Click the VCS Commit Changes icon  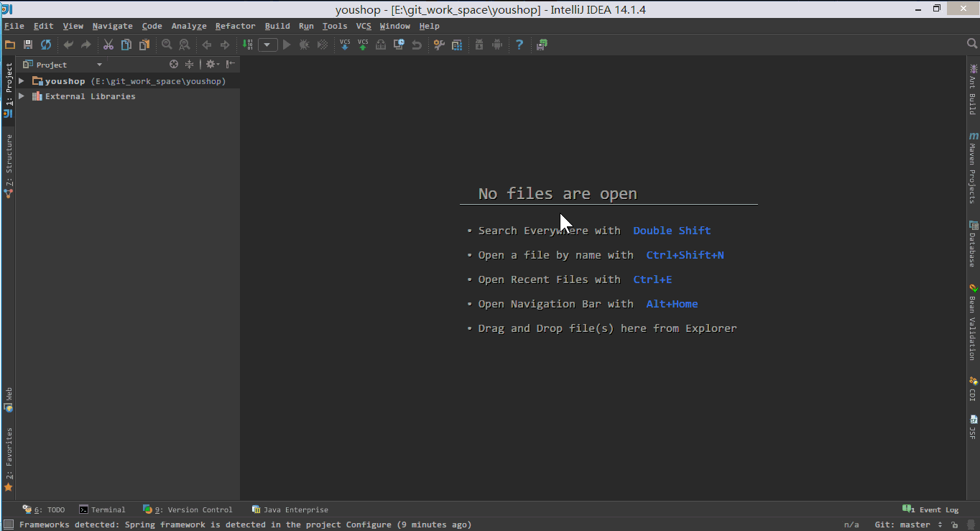click(363, 45)
